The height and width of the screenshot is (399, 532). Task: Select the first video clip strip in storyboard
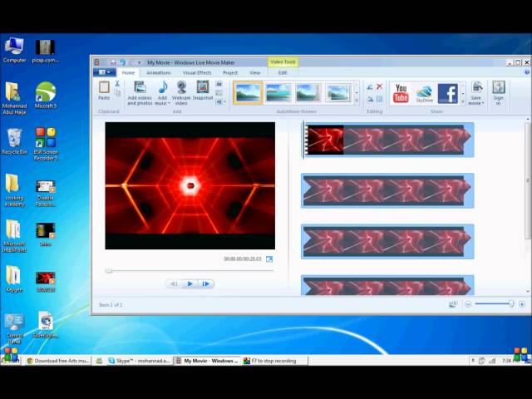[x=387, y=140]
